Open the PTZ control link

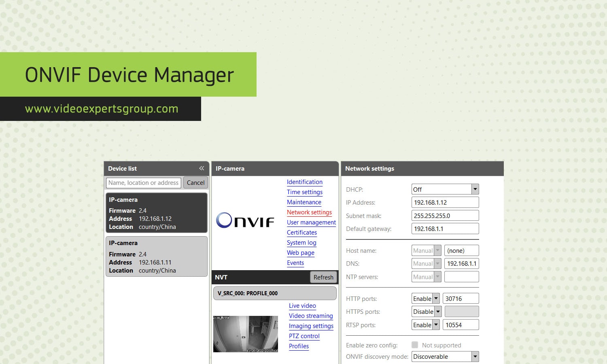[304, 336]
